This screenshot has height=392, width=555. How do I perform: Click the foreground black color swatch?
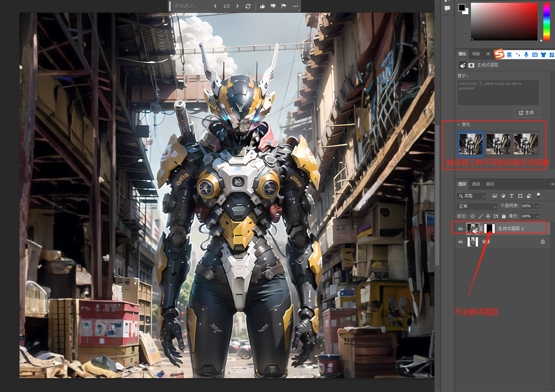click(462, 7)
